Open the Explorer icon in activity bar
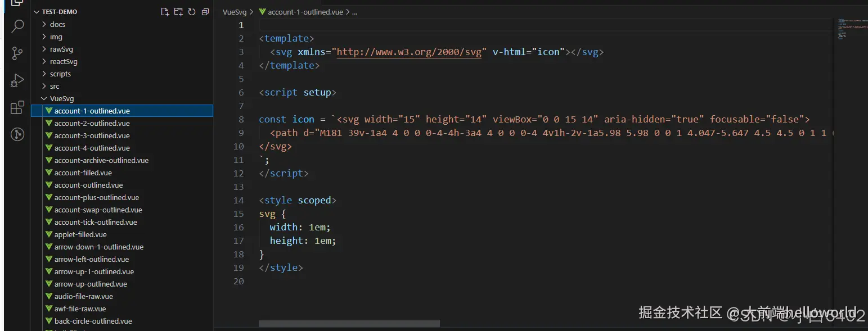Image resolution: width=868 pixels, height=331 pixels. 17,3
